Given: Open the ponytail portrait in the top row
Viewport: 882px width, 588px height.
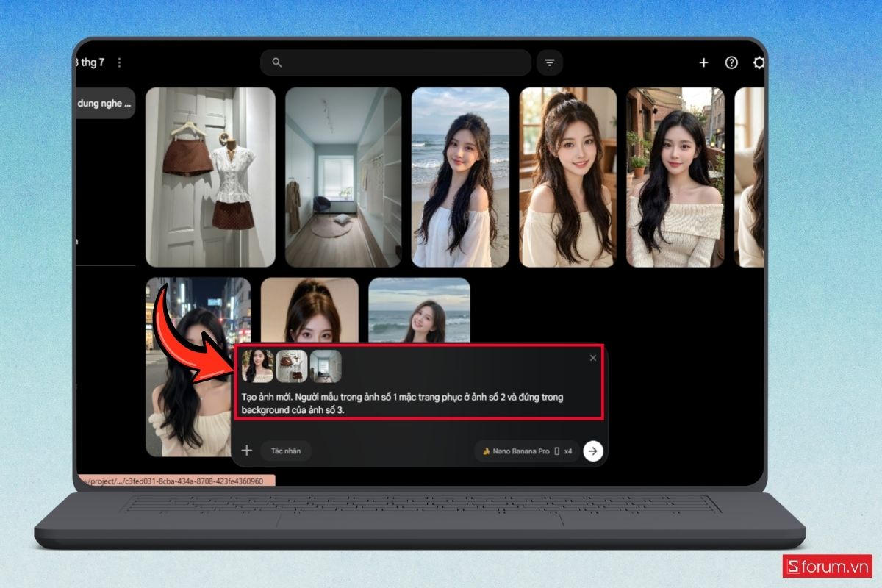Looking at the screenshot, I should pyautogui.click(x=568, y=177).
